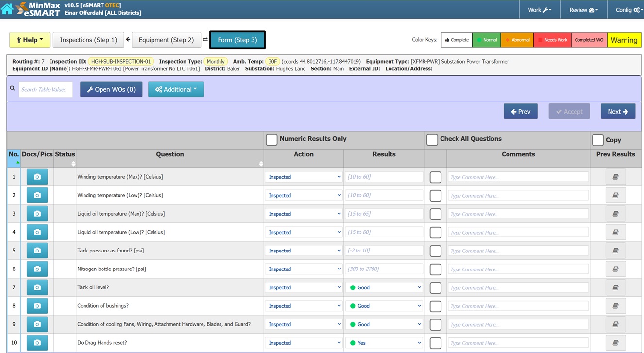Click the Open WOs (0) button

coord(111,89)
